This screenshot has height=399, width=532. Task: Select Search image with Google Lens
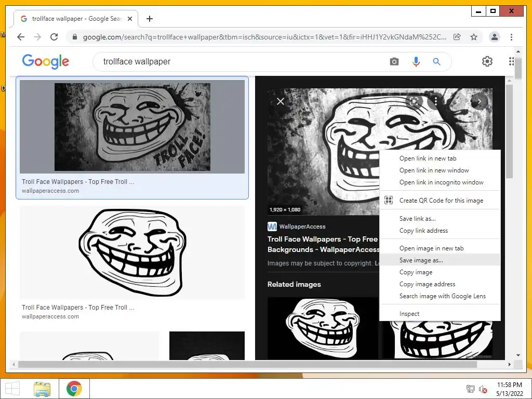[440, 296]
